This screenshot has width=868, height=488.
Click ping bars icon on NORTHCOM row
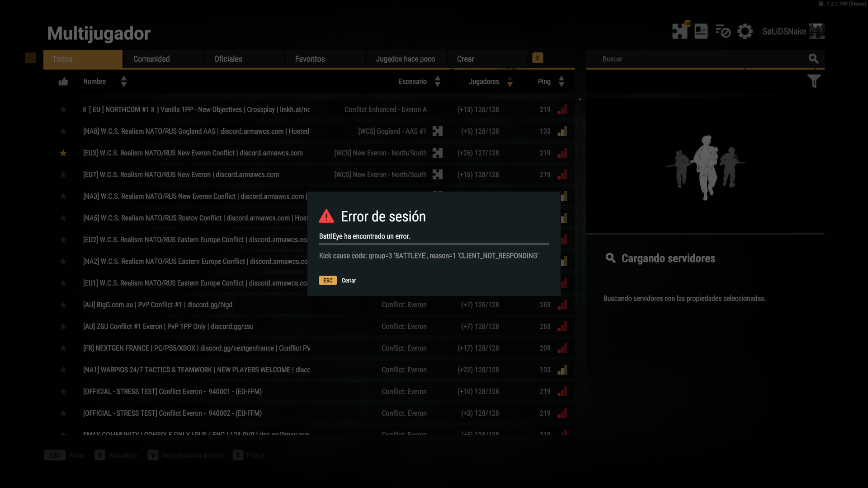tap(562, 110)
